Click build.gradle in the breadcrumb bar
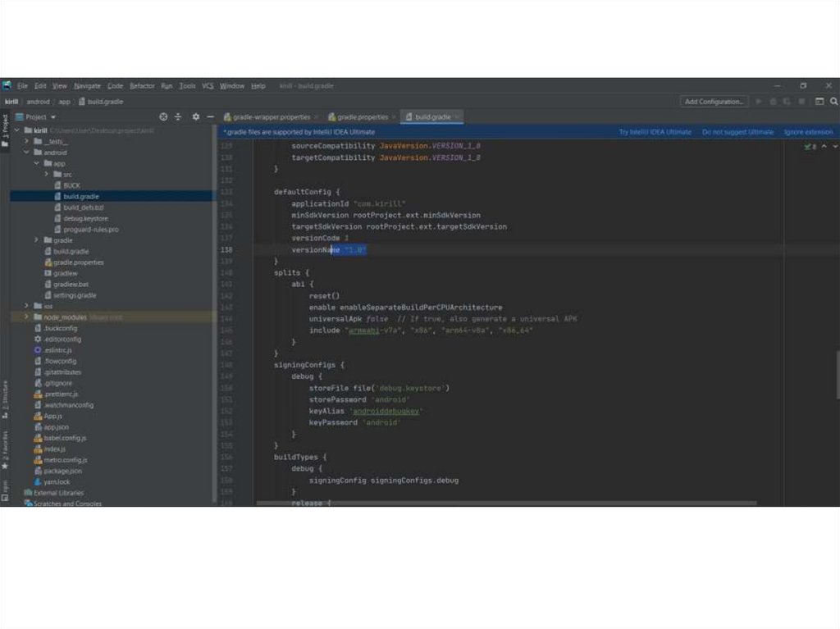The height and width of the screenshot is (629, 840). tap(101, 101)
